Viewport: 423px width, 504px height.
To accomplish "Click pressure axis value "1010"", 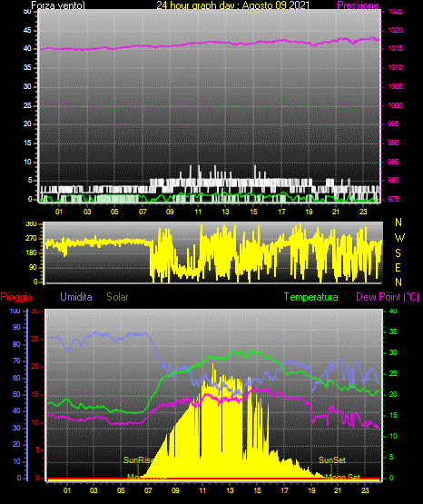I will click(395, 67).
